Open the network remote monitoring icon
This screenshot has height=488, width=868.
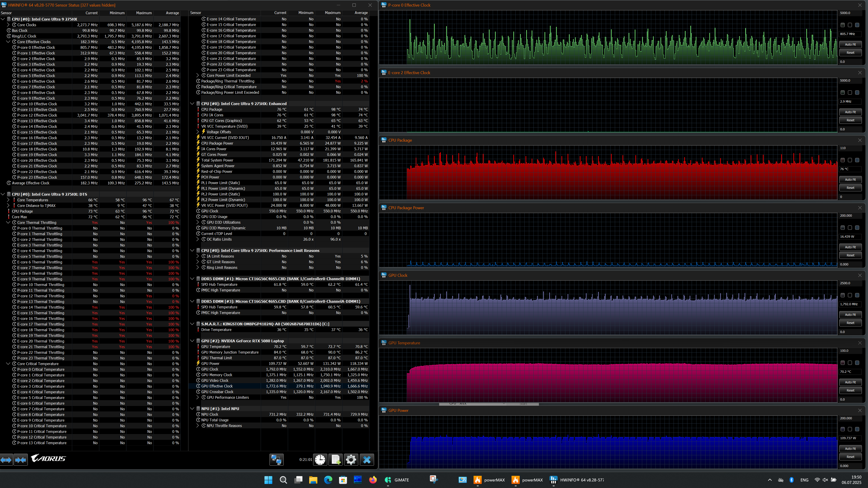click(276, 460)
